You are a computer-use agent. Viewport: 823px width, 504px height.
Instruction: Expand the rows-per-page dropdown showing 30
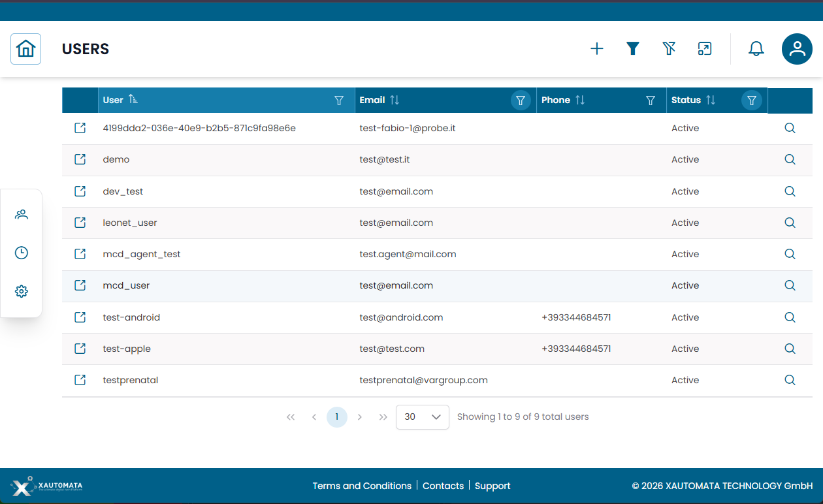click(x=422, y=417)
